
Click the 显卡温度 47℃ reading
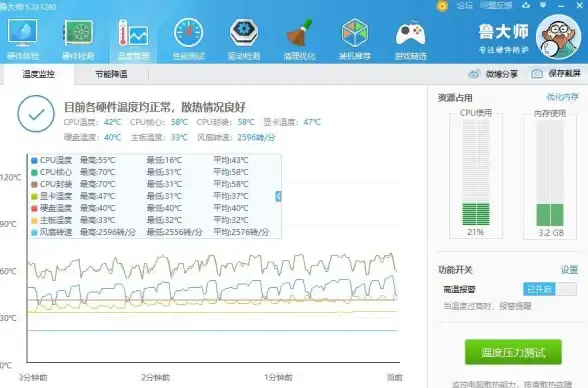[292, 122]
